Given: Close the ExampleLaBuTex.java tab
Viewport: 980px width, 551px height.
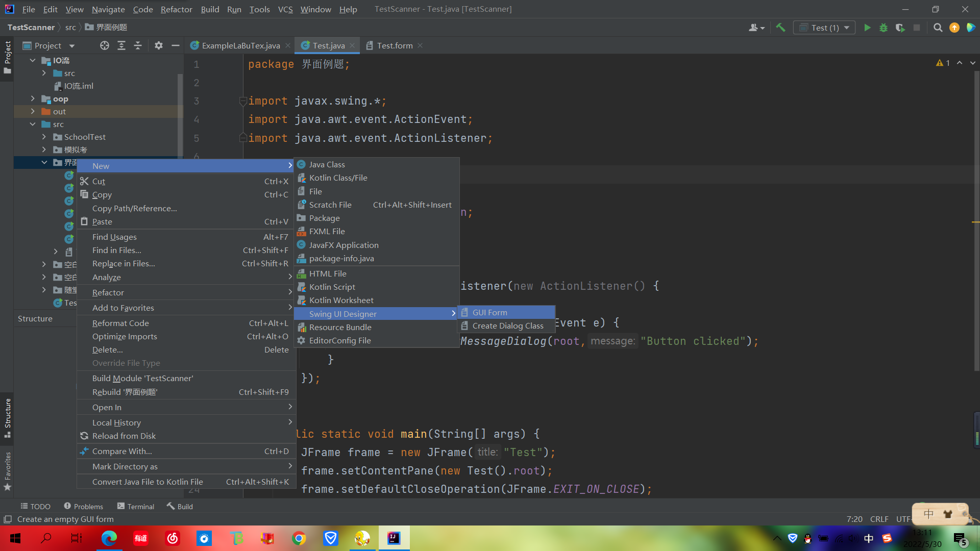Looking at the screenshot, I should [288, 45].
